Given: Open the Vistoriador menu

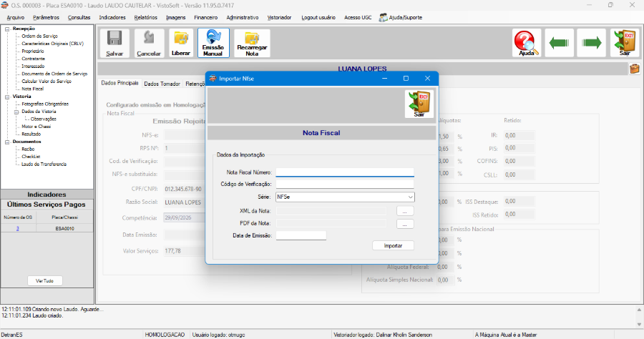Looking at the screenshot, I should point(279,18).
